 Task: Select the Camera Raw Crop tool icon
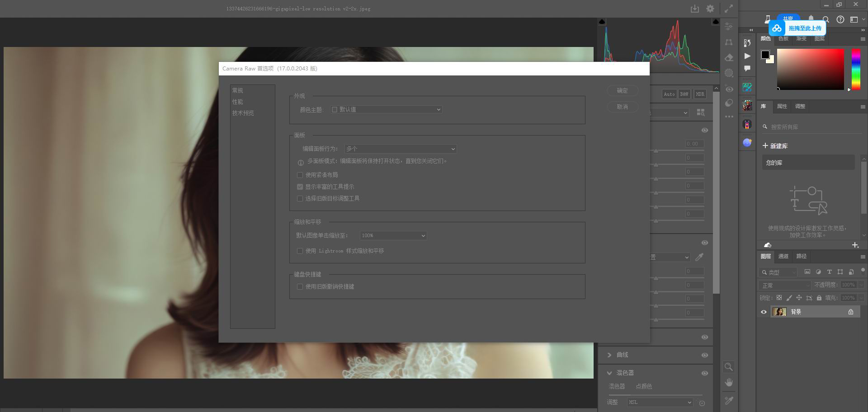point(729,42)
